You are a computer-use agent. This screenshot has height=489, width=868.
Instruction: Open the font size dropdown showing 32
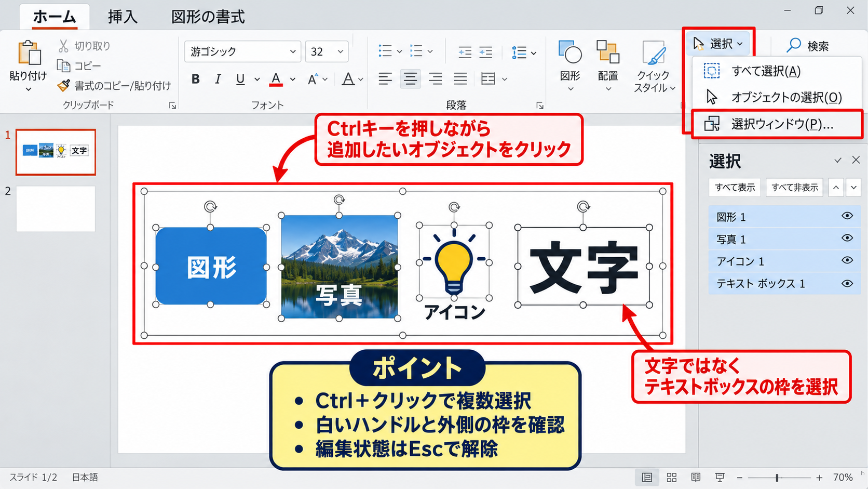pos(341,51)
